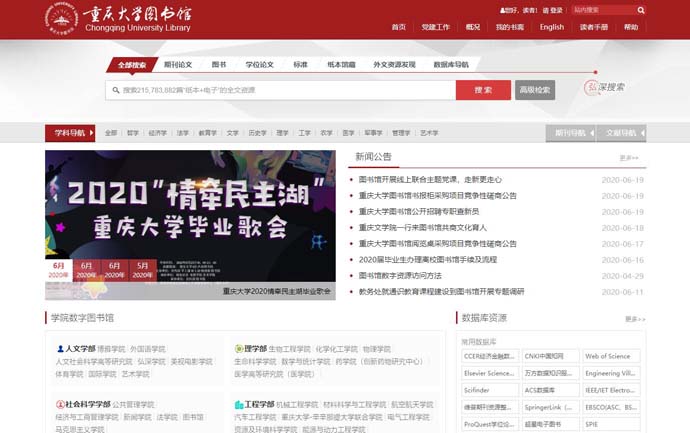Viewport: 690px width, 433px height.
Task: Filter subjects by 全部
Action: tap(111, 133)
